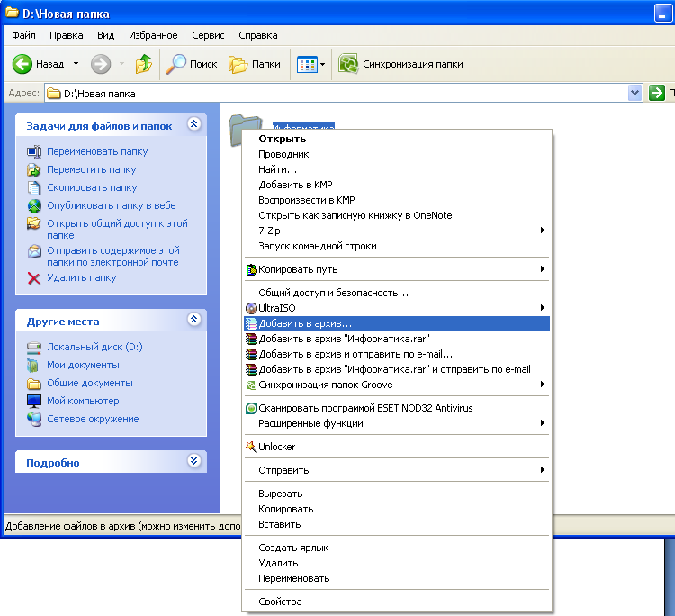Click the Копировать путь icon in the menu
This screenshot has width=675, height=616.
pyautogui.click(x=251, y=269)
